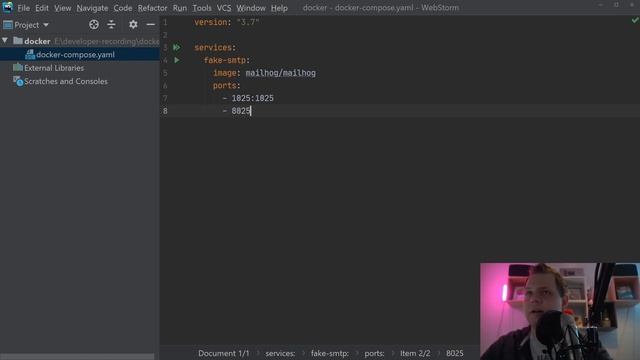The width and height of the screenshot is (640, 360).
Task: Click the 8025 value on line 8
Action: point(241,111)
